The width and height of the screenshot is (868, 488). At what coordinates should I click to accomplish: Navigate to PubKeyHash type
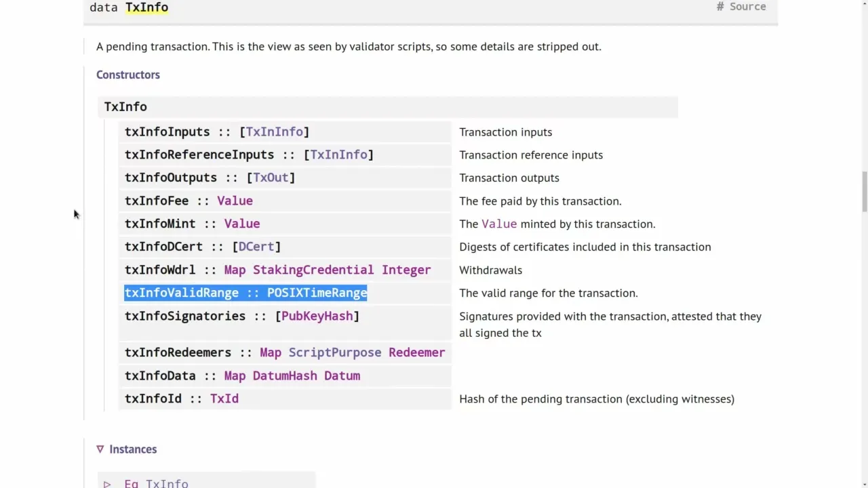click(x=317, y=317)
